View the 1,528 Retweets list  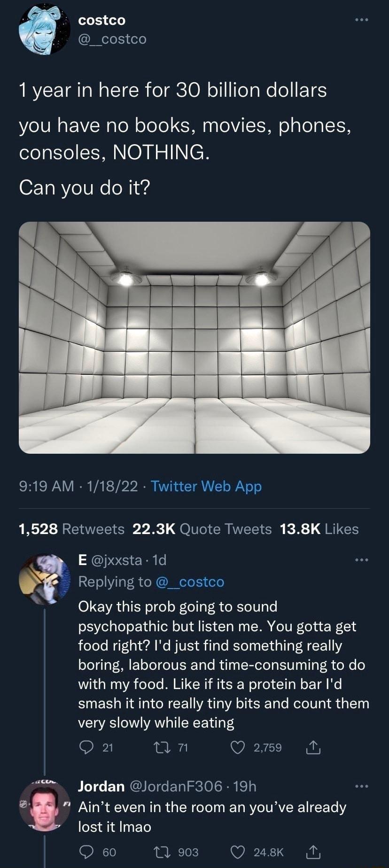coord(71,529)
